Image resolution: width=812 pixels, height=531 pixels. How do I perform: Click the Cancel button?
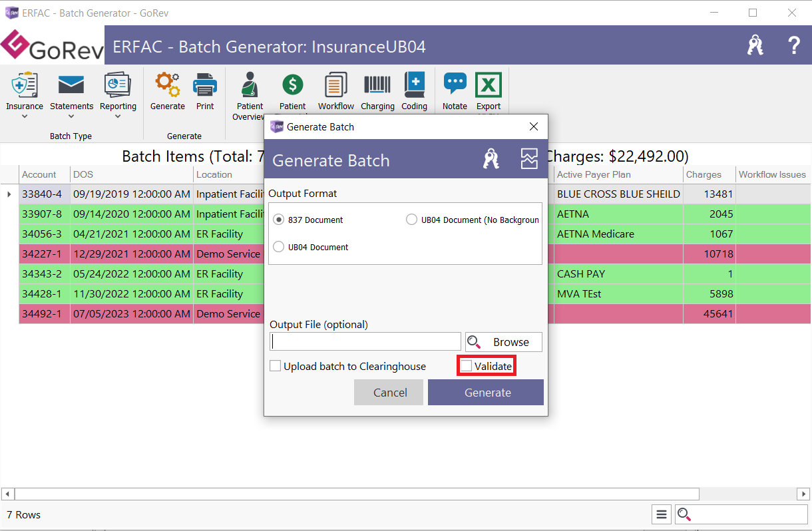click(389, 393)
